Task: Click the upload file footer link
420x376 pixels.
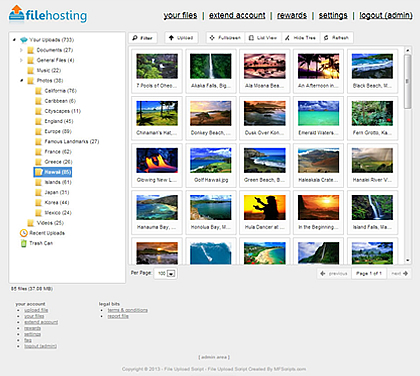Action: (x=36, y=310)
